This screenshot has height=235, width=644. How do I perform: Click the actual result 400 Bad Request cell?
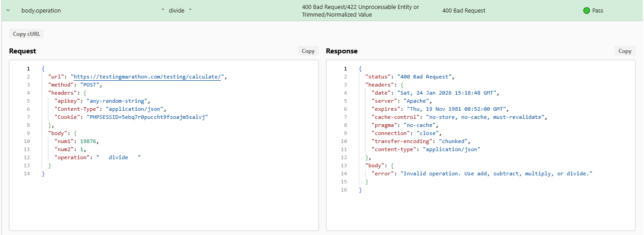pos(464,10)
